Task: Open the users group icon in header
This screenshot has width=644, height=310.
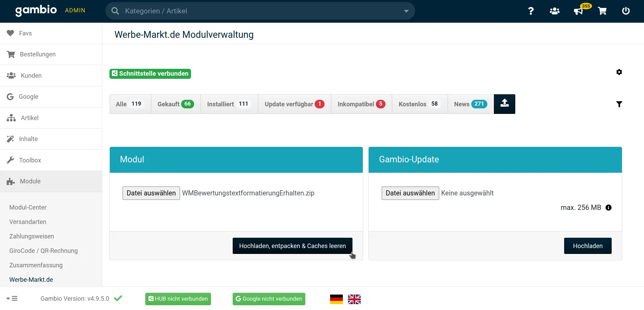Action: pos(555,11)
